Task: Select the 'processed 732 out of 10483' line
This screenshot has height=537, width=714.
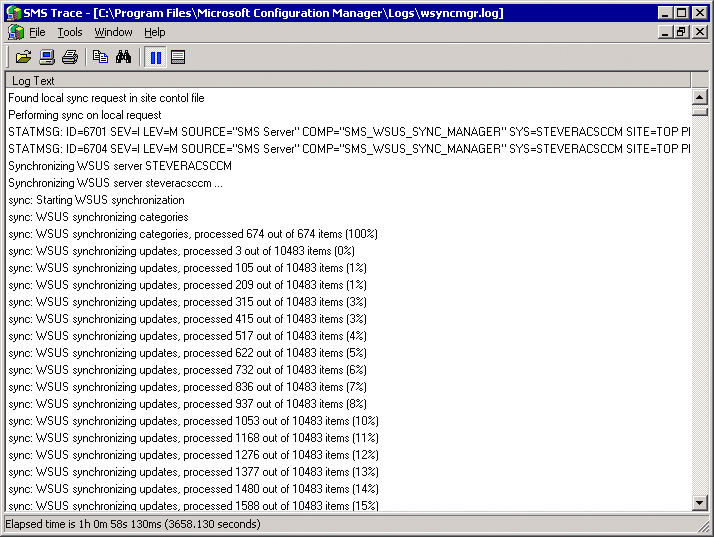Action: (x=348, y=370)
